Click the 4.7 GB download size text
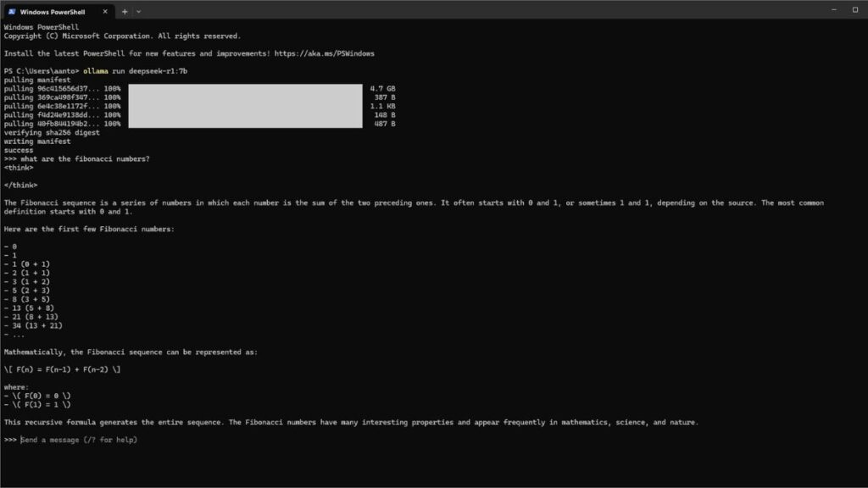Image resolution: width=868 pixels, height=488 pixels. pos(382,88)
